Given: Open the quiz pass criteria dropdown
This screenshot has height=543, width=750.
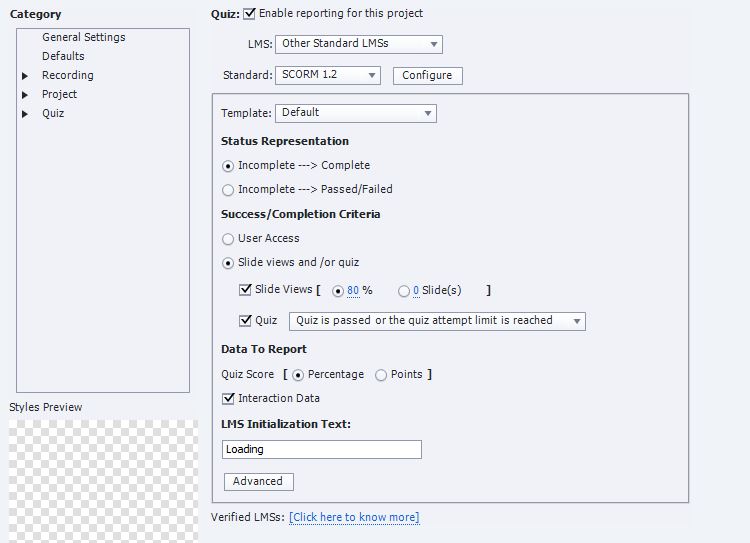Looking at the screenshot, I should [x=437, y=321].
